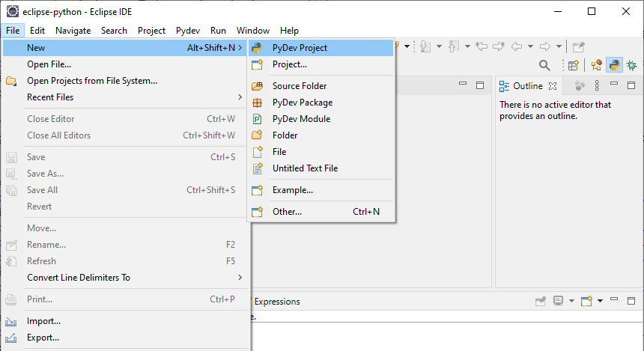Click the PyDev Package icon
This screenshot has width=644, height=351.
point(257,103)
